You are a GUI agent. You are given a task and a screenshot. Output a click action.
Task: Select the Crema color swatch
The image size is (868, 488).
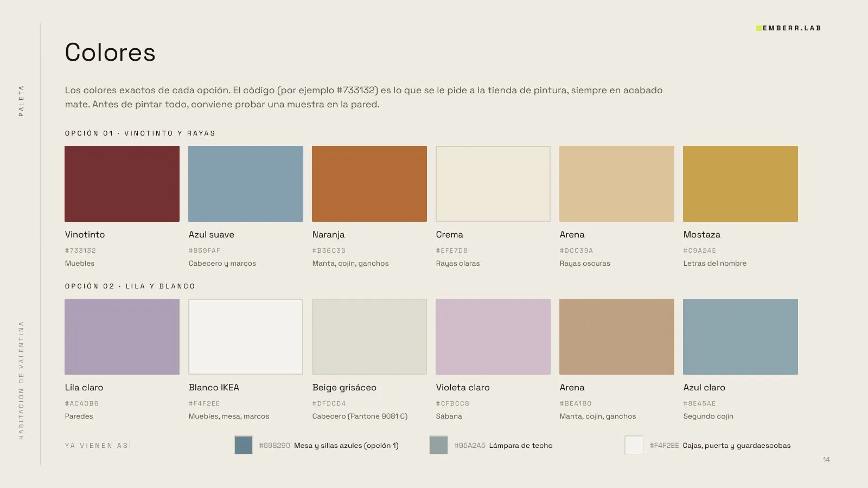pyautogui.click(x=493, y=184)
